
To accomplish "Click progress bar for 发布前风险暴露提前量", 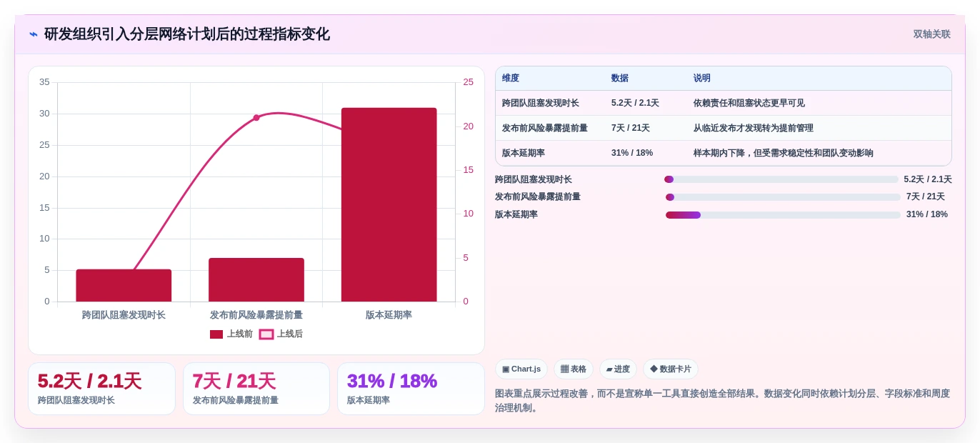I will [783, 197].
